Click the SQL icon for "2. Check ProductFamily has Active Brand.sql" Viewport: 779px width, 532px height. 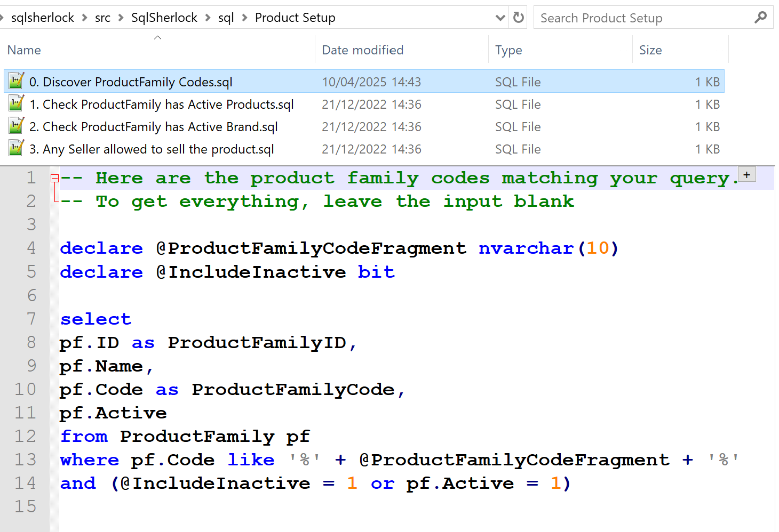point(16,126)
